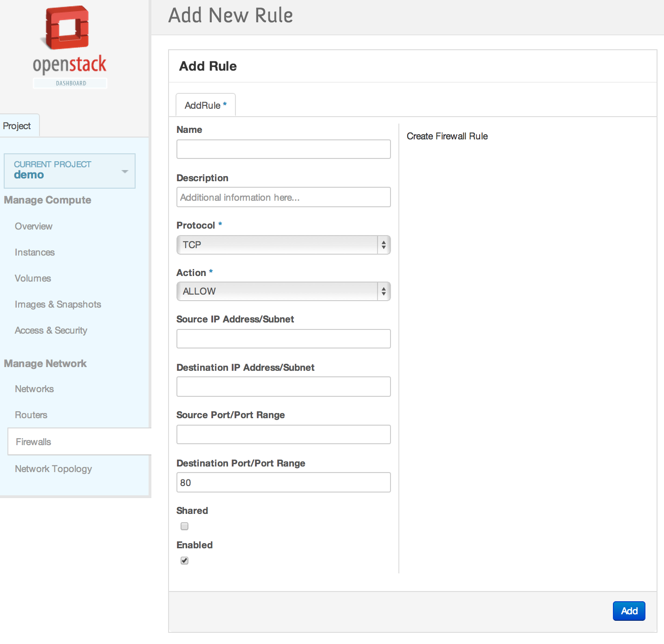664x644 pixels.
Task: Open the Protocol dropdown
Action: click(283, 245)
